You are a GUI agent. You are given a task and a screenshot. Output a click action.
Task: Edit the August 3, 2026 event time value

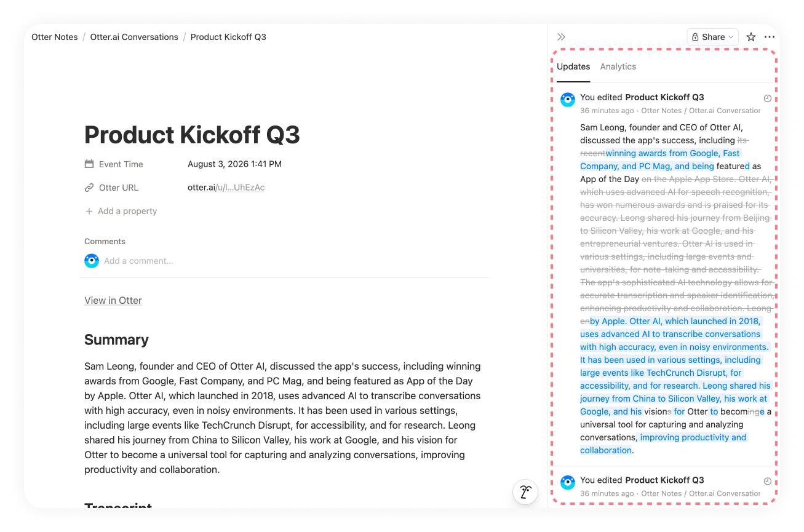pyautogui.click(x=234, y=164)
